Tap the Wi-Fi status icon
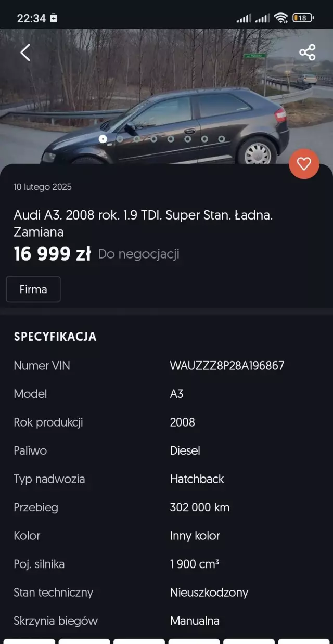Image resolution: width=333 pixels, height=644 pixels. point(281,16)
